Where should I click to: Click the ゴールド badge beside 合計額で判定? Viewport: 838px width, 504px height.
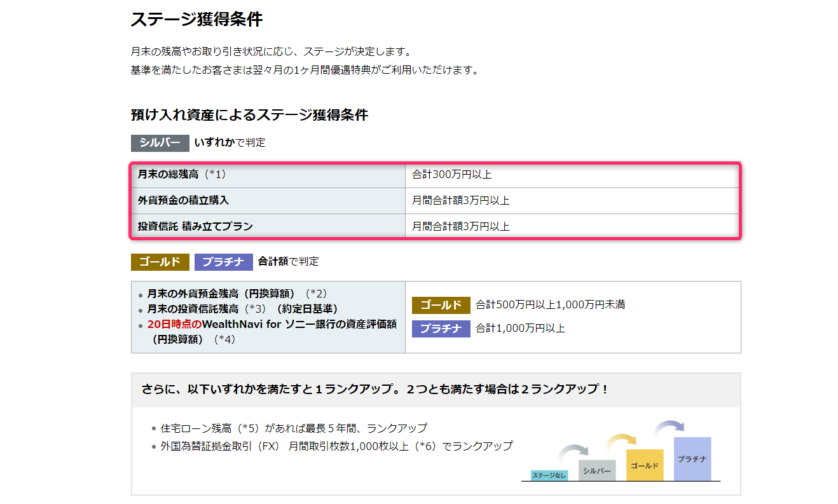[x=160, y=261]
